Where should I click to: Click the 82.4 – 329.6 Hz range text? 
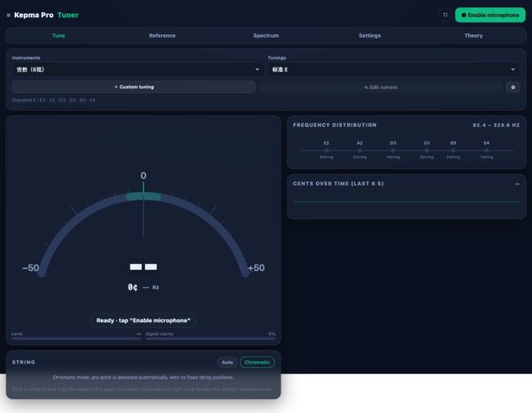click(496, 125)
